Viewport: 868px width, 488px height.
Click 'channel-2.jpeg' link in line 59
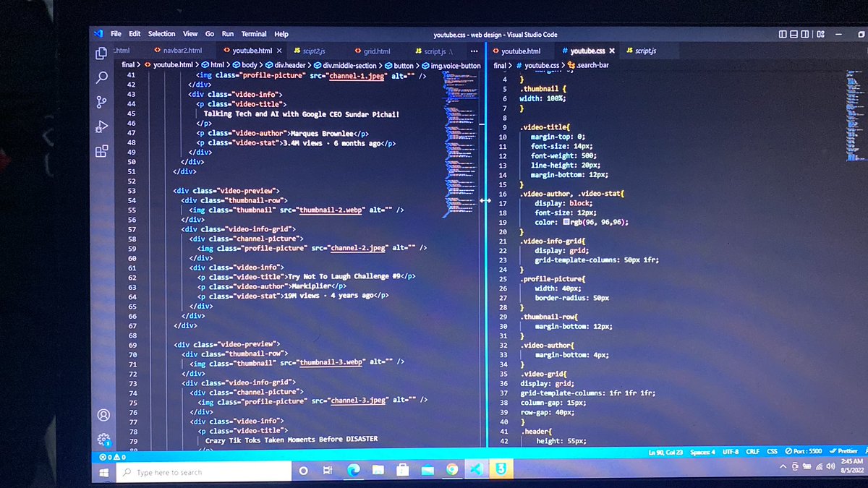click(359, 248)
